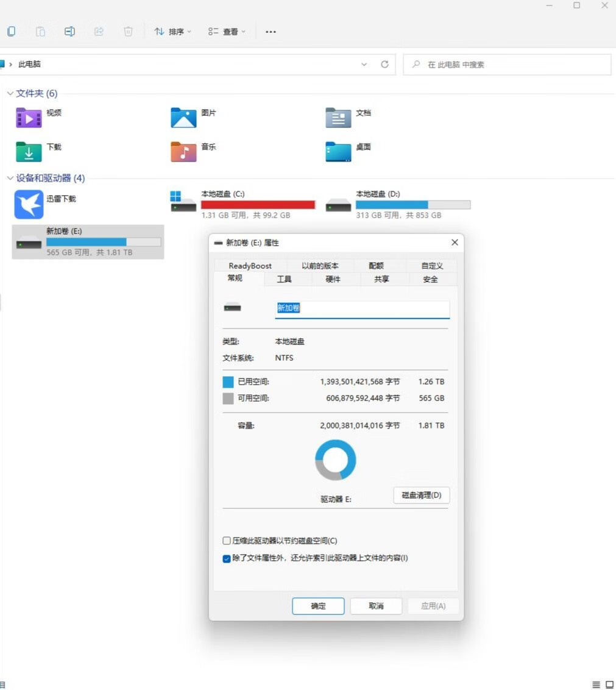Open the 音乐 folder icon
616x690 pixels.
(x=183, y=152)
